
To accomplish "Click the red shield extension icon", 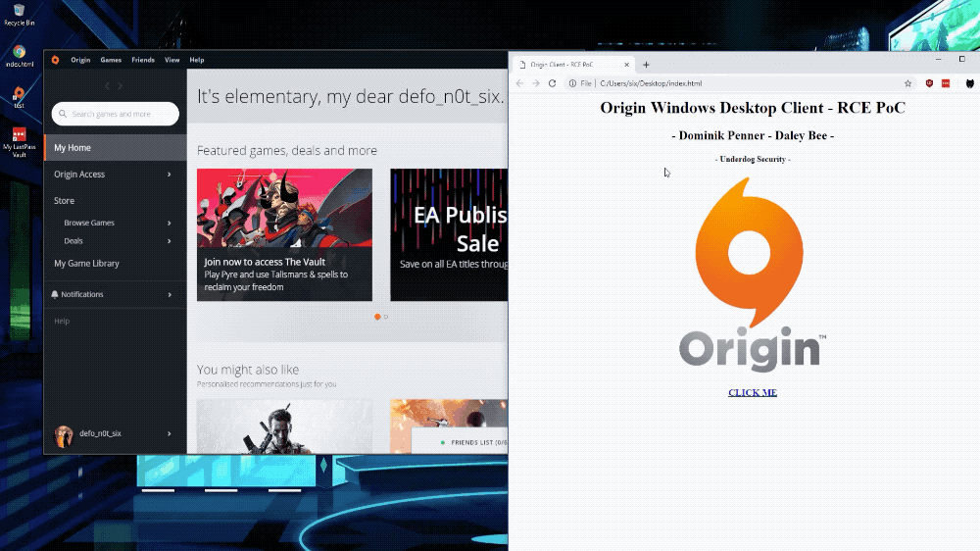I will coord(929,83).
